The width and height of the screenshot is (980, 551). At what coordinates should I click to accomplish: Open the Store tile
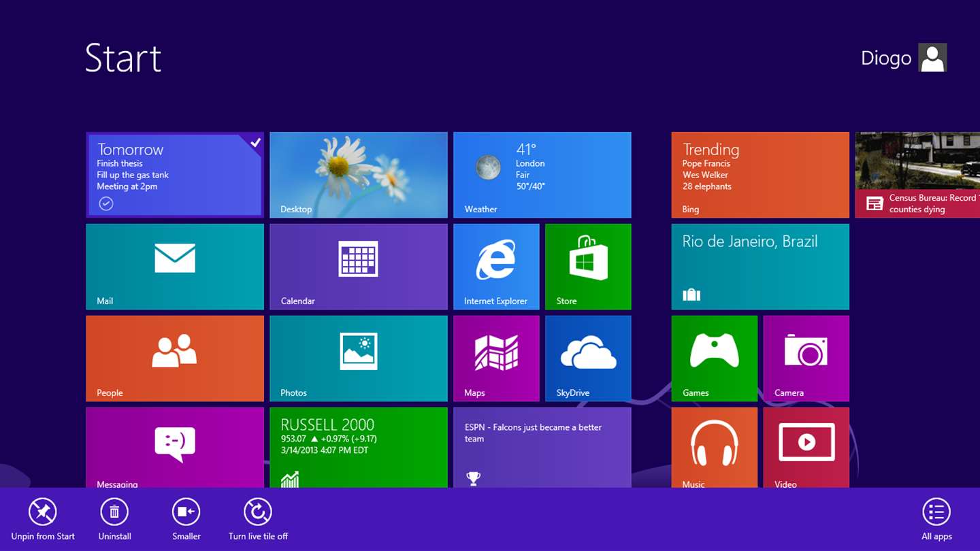[x=588, y=267]
